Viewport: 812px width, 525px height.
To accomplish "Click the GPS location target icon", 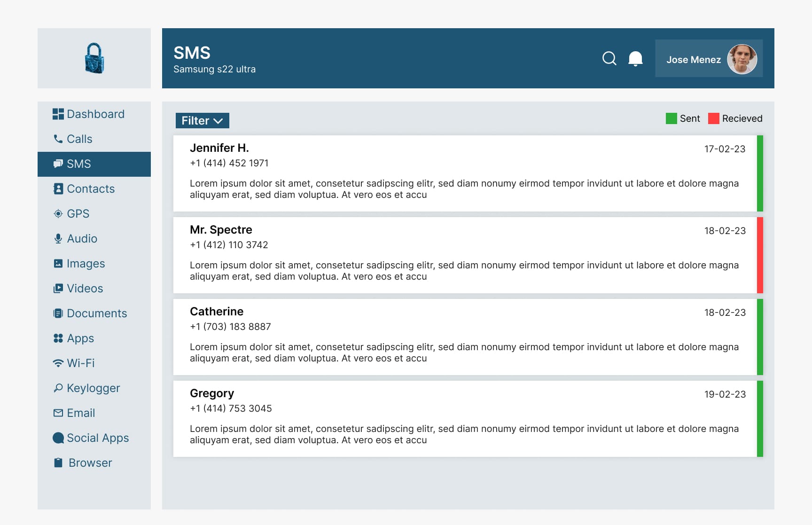I will [x=58, y=214].
